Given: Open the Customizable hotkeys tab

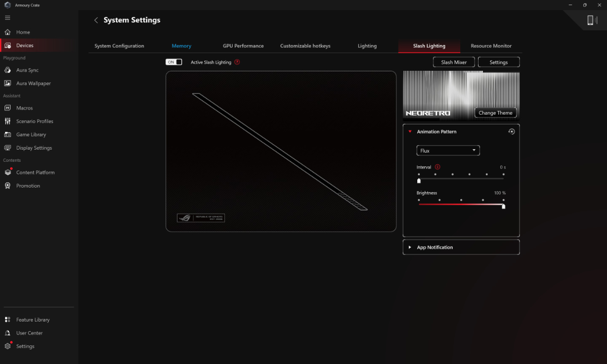Looking at the screenshot, I should (305, 46).
